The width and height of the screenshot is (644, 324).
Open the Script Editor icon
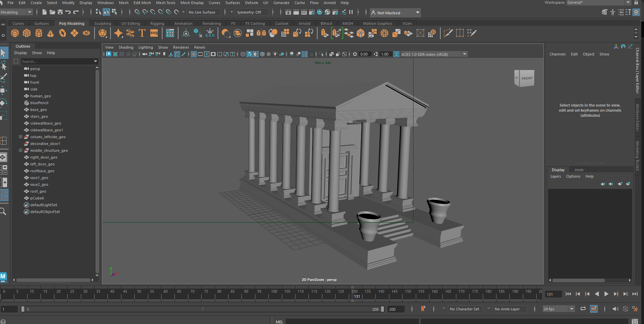click(634, 322)
